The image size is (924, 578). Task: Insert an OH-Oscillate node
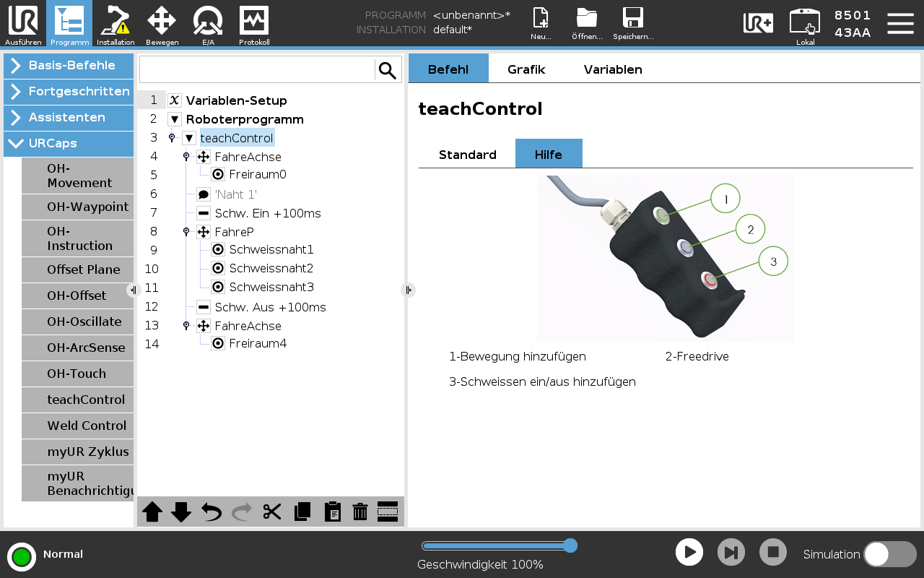click(77, 322)
